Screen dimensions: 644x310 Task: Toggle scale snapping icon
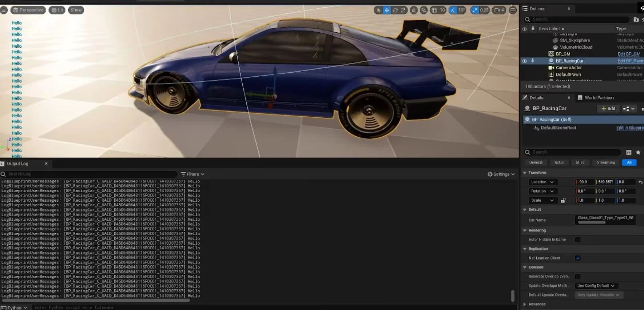point(475,10)
